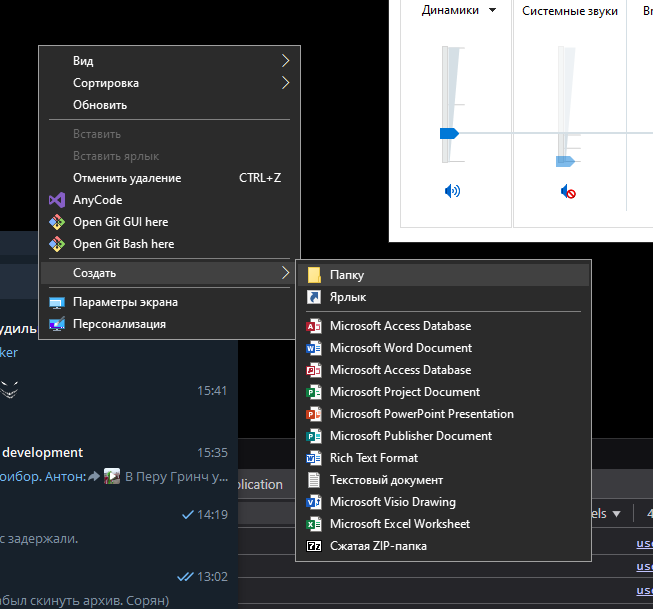Image resolution: width=653 pixels, height=609 pixels.
Task: Click the Динамики volume slider handle
Action: click(x=449, y=133)
